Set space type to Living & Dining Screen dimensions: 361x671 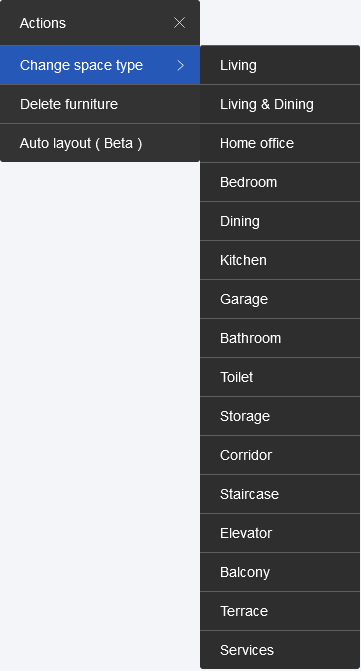point(280,104)
